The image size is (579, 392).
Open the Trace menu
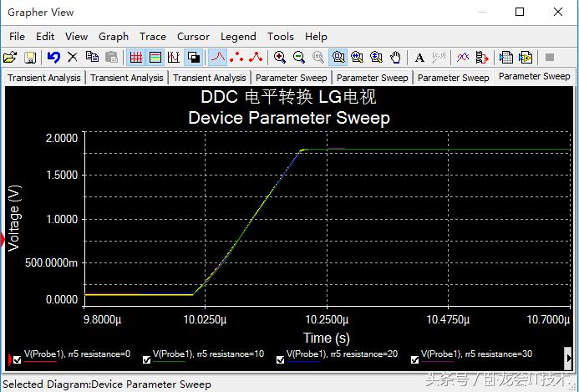[153, 37]
